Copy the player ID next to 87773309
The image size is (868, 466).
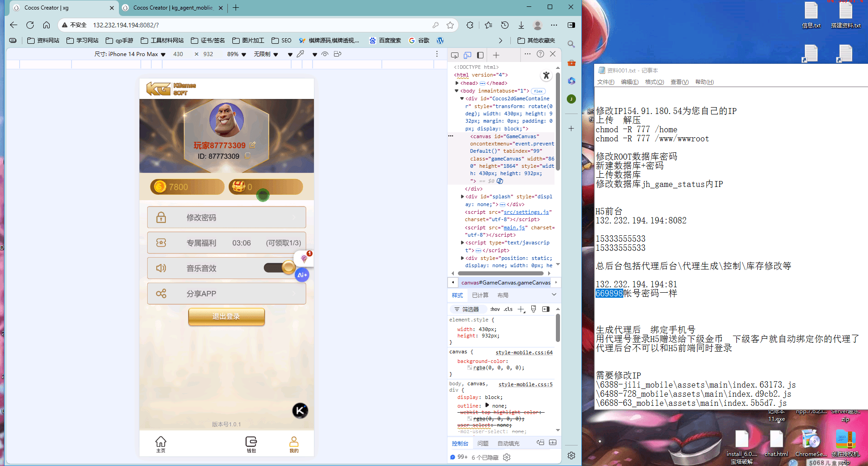click(248, 156)
